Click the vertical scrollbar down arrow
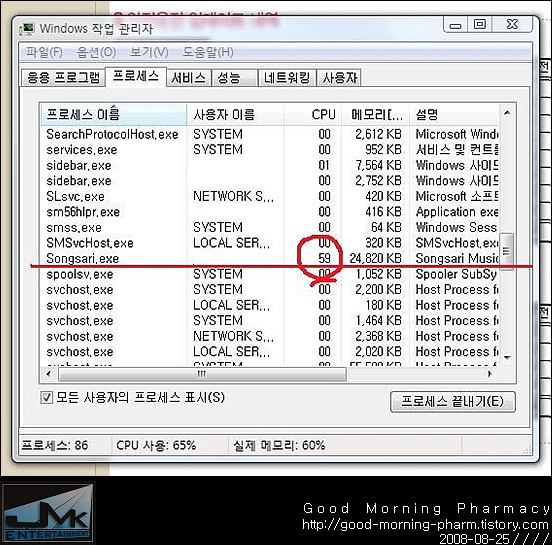The image size is (552, 545). point(507,357)
